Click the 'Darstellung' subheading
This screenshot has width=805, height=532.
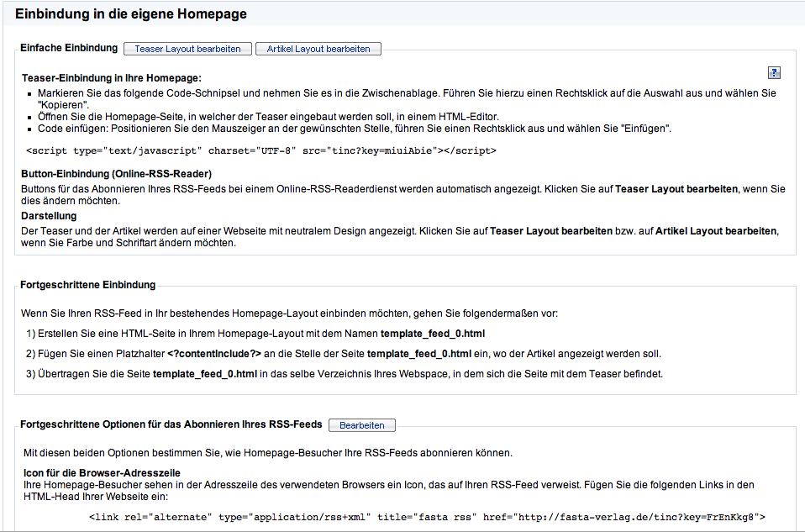50,216
